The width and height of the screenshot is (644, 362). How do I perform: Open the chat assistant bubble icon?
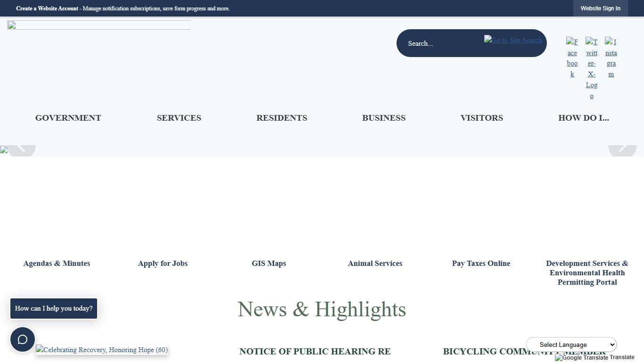[22, 339]
